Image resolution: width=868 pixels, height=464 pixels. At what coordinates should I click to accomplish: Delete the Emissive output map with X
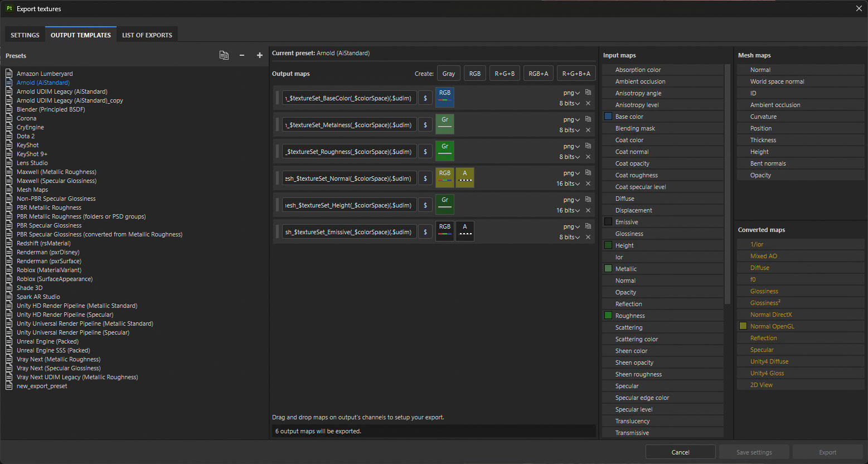[x=588, y=237]
